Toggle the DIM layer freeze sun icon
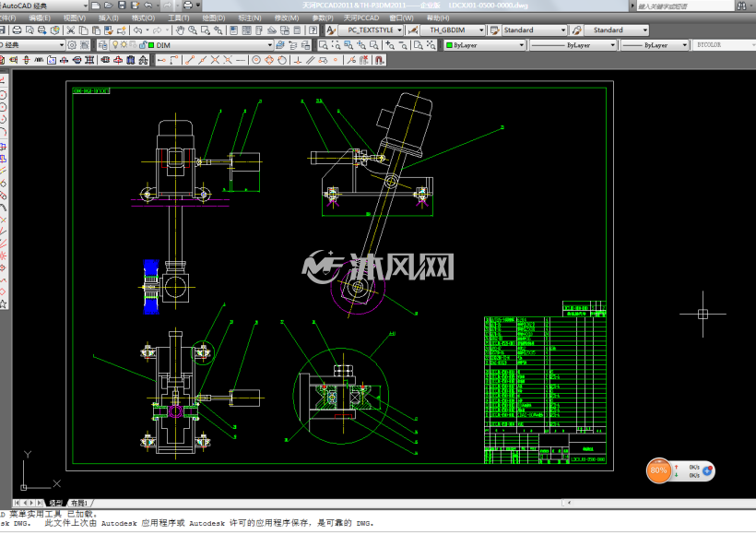The width and height of the screenshot is (756, 535). 124,45
